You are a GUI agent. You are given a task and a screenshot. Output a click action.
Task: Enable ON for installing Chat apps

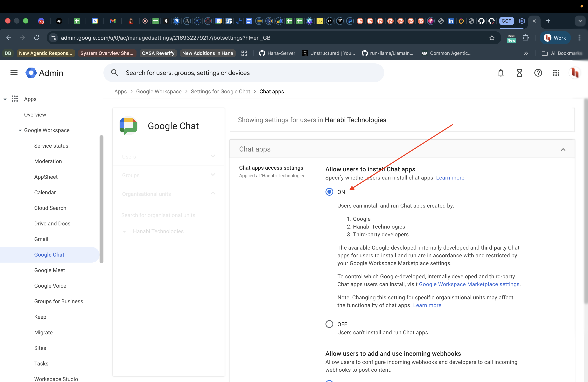329,192
